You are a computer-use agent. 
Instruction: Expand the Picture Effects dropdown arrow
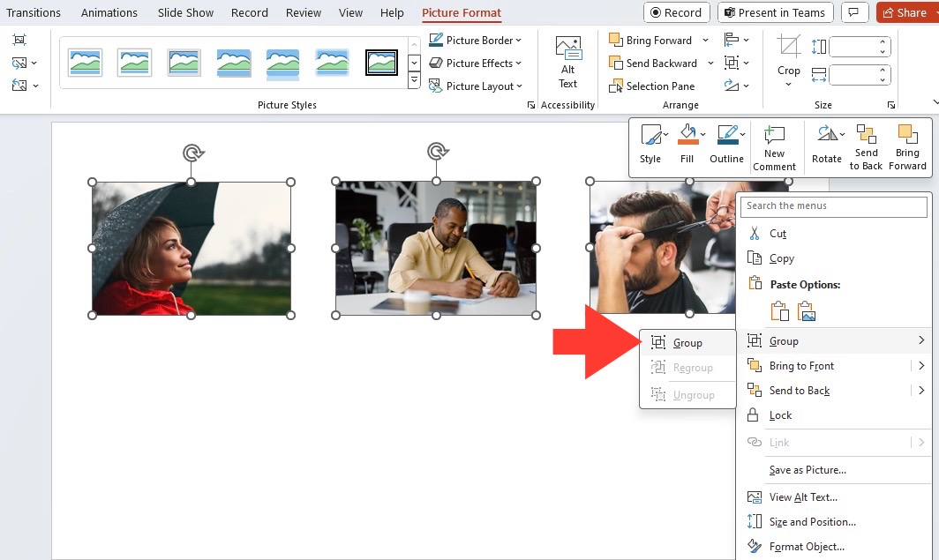click(519, 63)
